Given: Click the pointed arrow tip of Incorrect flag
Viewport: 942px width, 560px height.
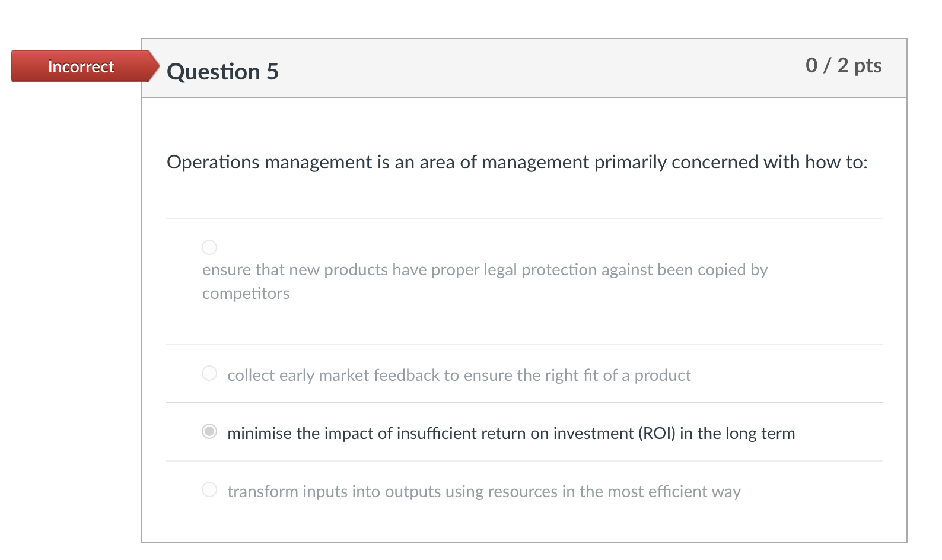Looking at the screenshot, I should point(155,66).
